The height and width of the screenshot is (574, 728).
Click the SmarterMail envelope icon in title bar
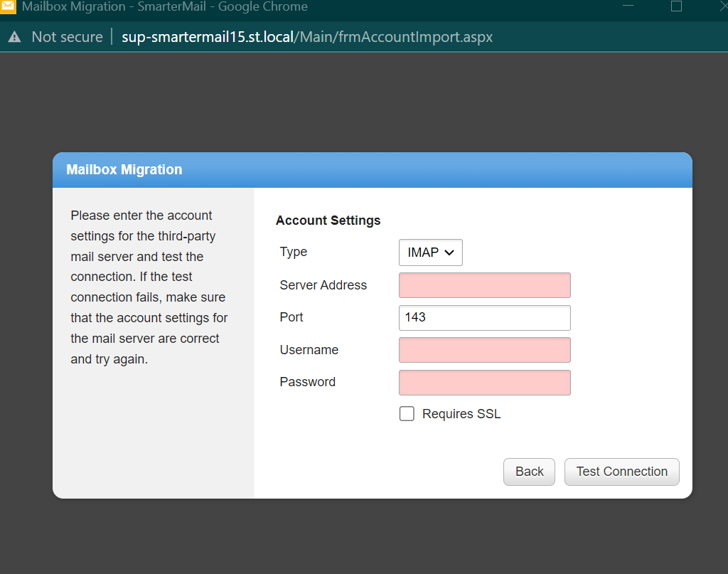[8, 7]
